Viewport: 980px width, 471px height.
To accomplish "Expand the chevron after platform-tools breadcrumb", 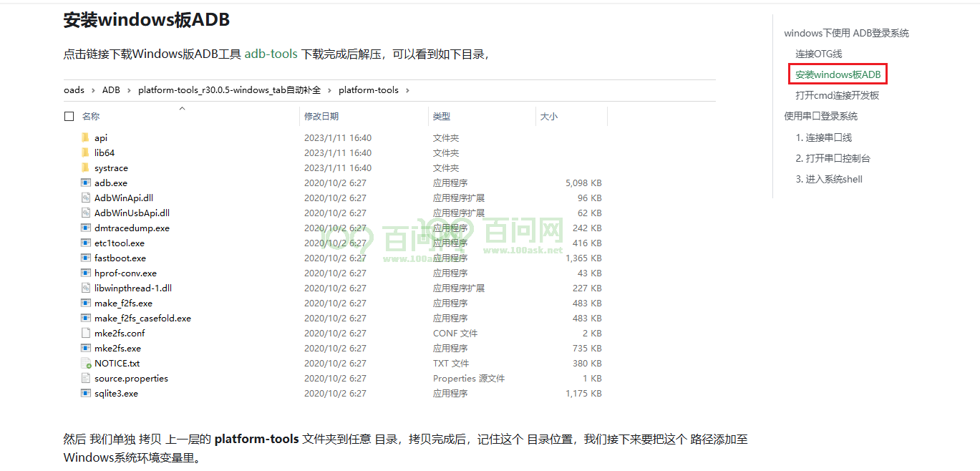I will click(x=407, y=90).
